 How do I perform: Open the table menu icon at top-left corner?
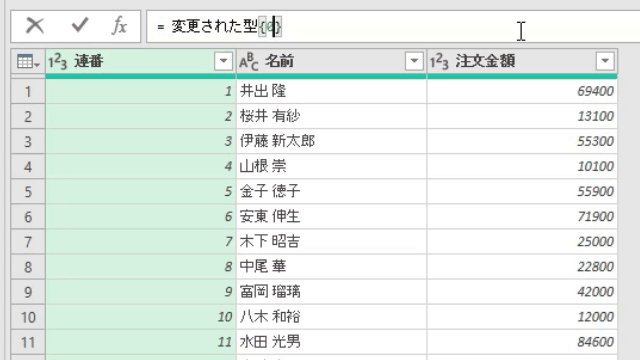tap(28, 62)
